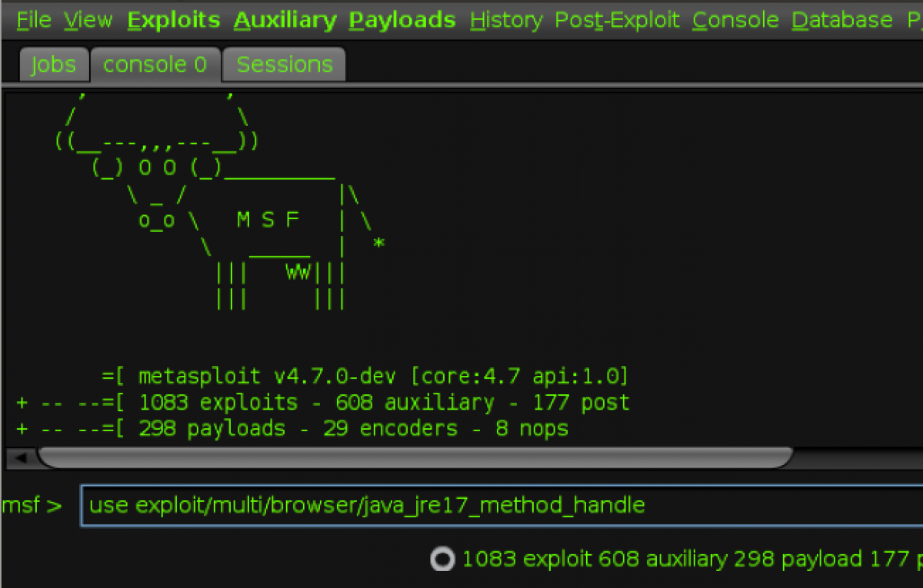Open the Auxiliary menu

(x=285, y=20)
